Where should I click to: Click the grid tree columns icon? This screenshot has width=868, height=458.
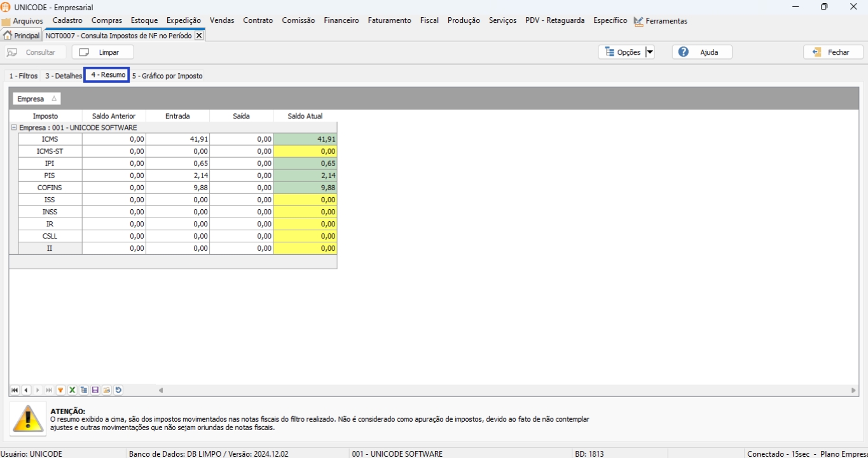click(x=84, y=390)
